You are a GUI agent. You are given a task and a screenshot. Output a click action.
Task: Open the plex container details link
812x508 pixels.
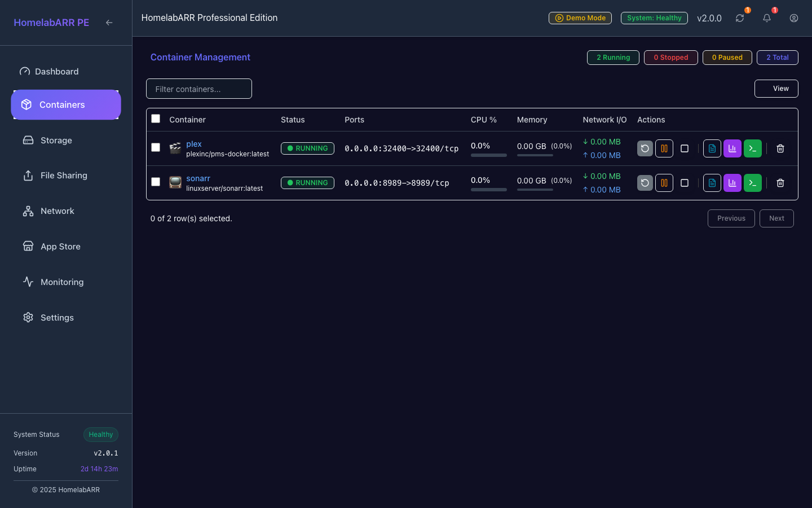[194, 144]
